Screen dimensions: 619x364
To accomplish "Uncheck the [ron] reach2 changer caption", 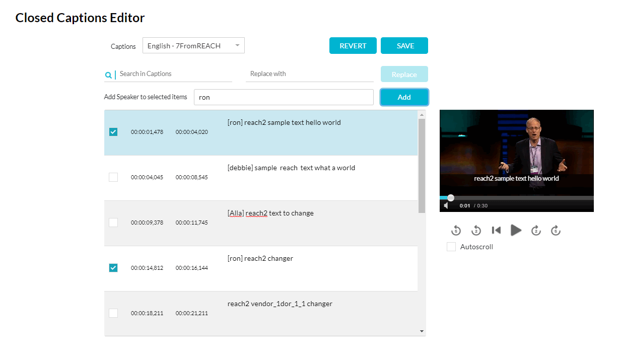I will click(113, 268).
